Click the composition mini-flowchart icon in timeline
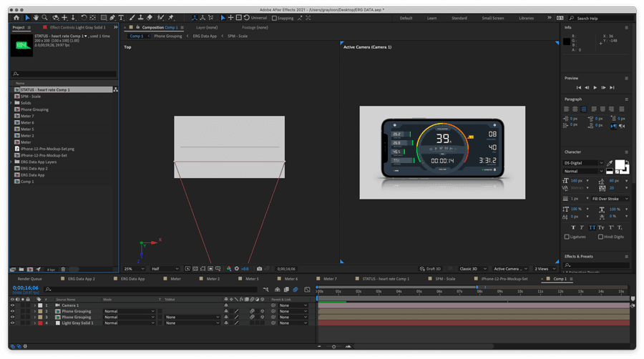Image resolution: width=644 pixels, height=359 pixels. pyautogui.click(x=265, y=290)
